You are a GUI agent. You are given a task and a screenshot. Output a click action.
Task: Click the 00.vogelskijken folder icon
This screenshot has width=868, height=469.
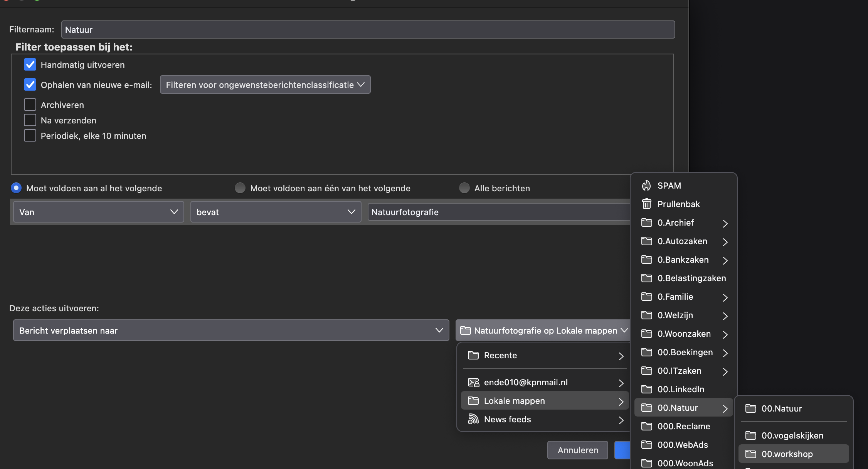(x=750, y=435)
